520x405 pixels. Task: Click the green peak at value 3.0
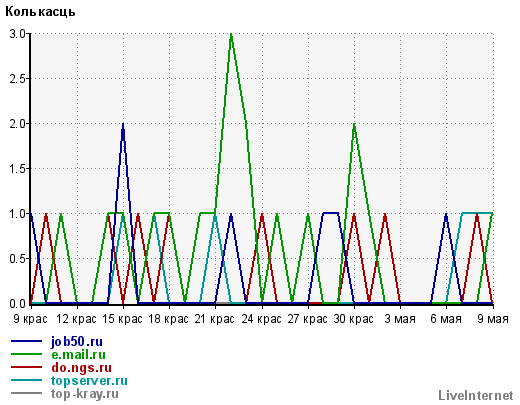(231, 34)
